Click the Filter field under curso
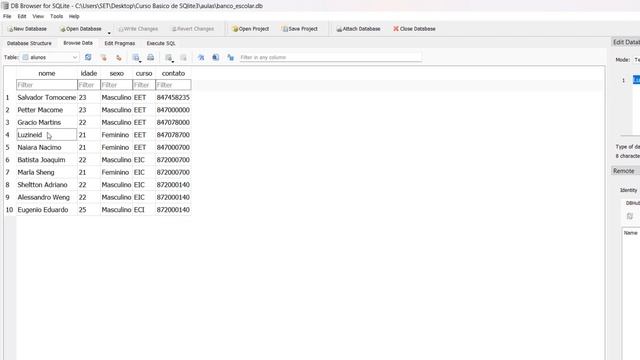640x360 pixels. (144, 85)
